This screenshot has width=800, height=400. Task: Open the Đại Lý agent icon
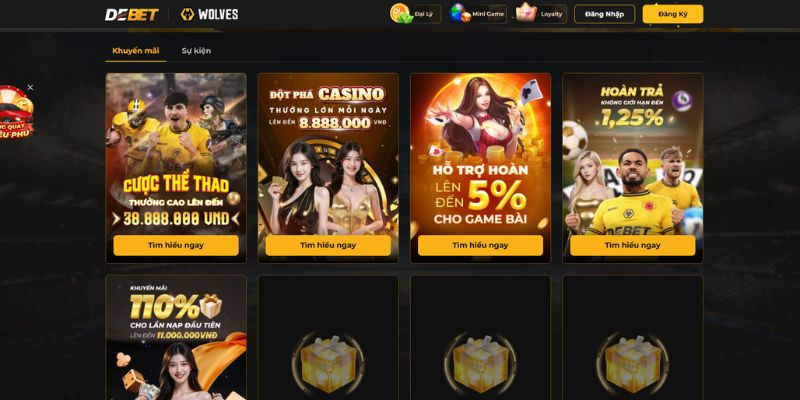[x=401, y=13]
